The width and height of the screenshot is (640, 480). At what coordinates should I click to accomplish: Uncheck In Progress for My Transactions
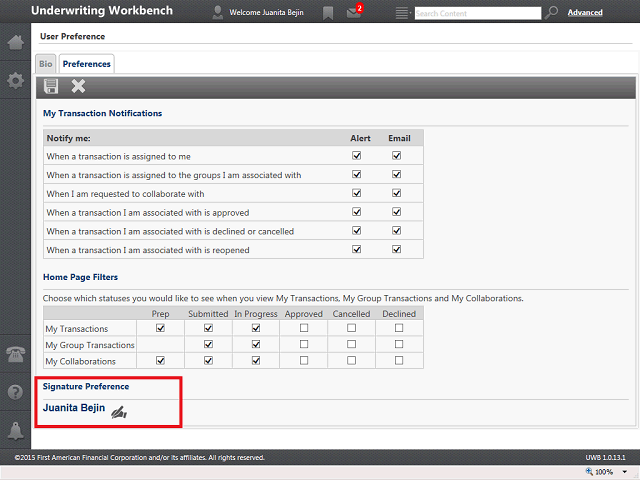coord(256,328)
